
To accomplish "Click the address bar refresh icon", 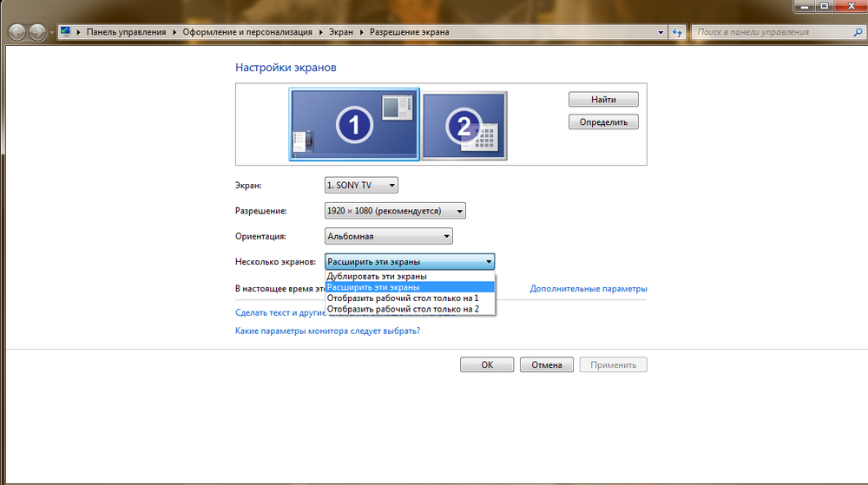I will pyautogui.click(x=677, y=32).
